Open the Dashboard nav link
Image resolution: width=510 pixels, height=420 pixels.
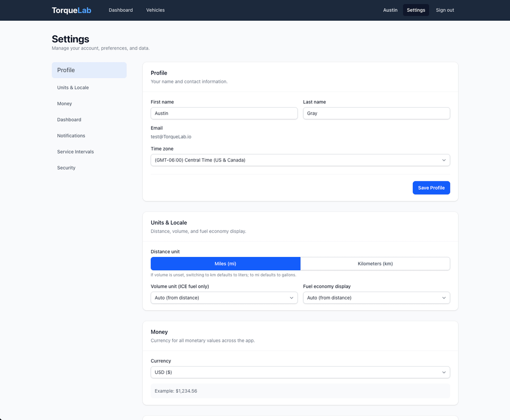[120, 10]
